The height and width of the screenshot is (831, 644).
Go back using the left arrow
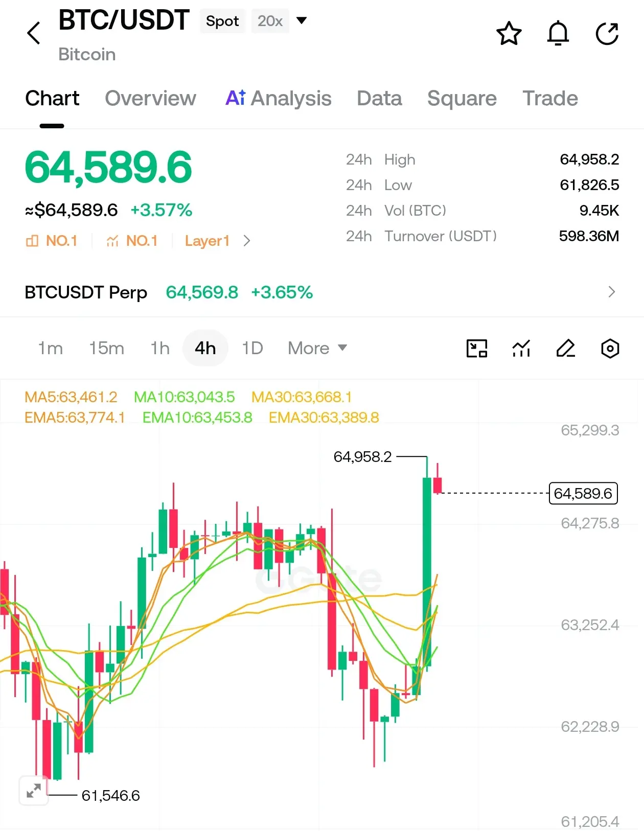[34, 33]
